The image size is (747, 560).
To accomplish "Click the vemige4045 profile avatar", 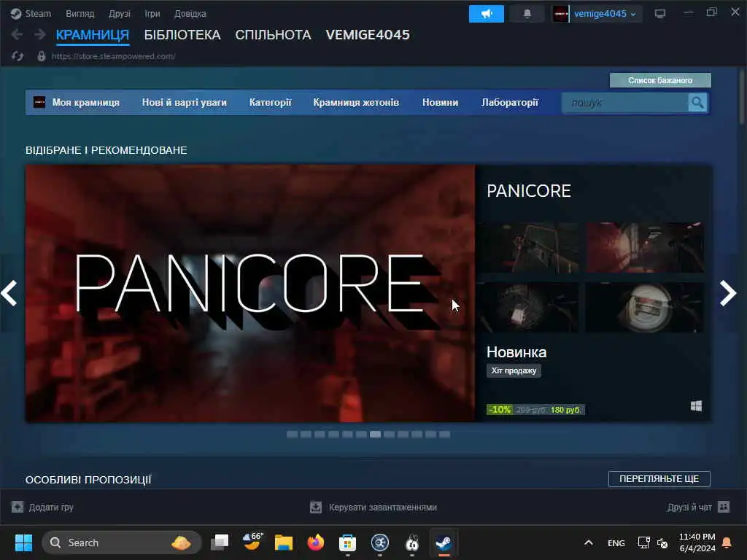I will (561, 14).
